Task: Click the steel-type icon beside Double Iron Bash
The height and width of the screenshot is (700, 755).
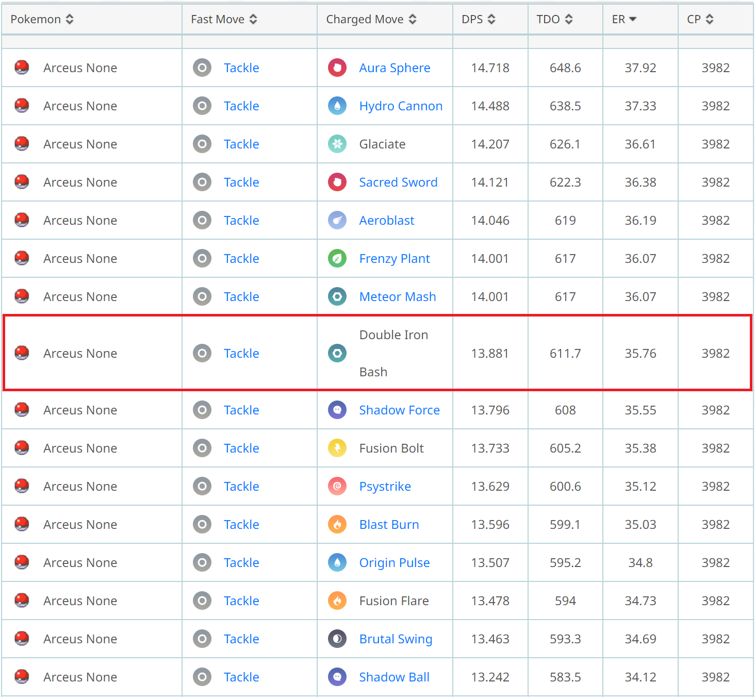Action: tap(337, 353)
